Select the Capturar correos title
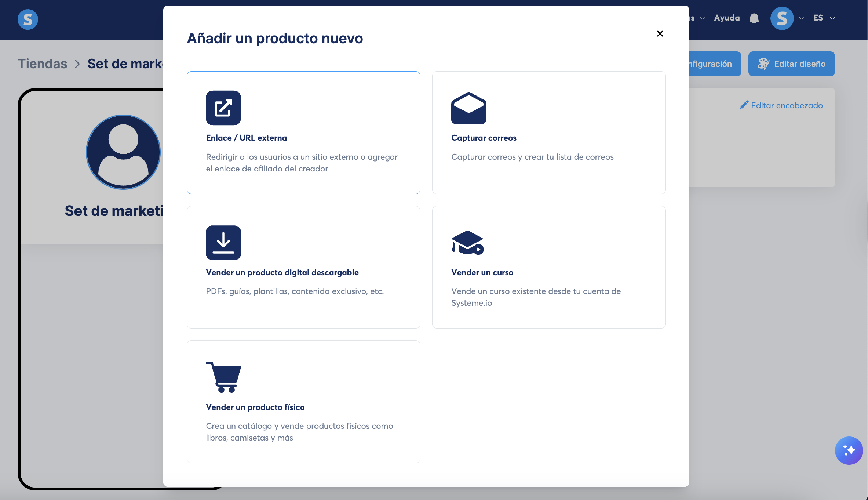The height and width of the screenshot is (500, 868). click(x=484, y=138)
